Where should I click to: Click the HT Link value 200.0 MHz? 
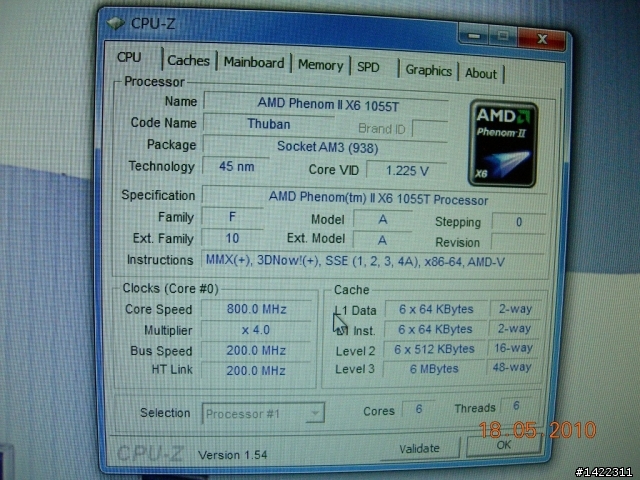coord(256,371)
